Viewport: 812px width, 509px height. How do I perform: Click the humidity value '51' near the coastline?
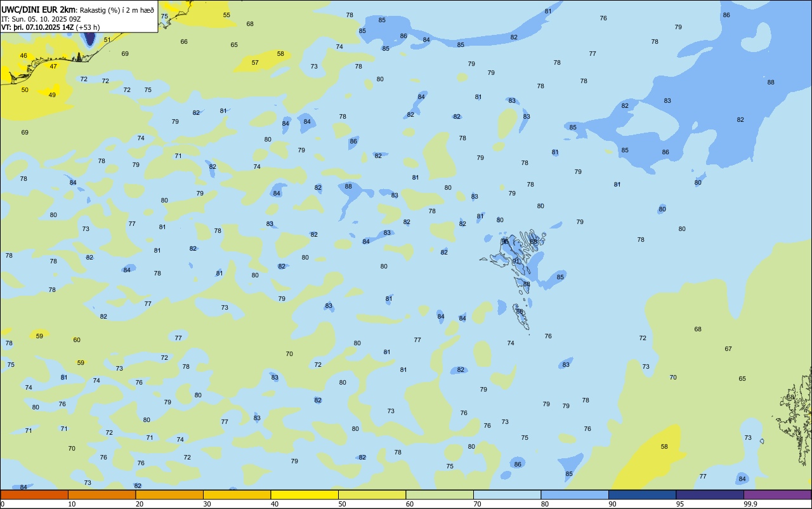(x=107, y=40)
